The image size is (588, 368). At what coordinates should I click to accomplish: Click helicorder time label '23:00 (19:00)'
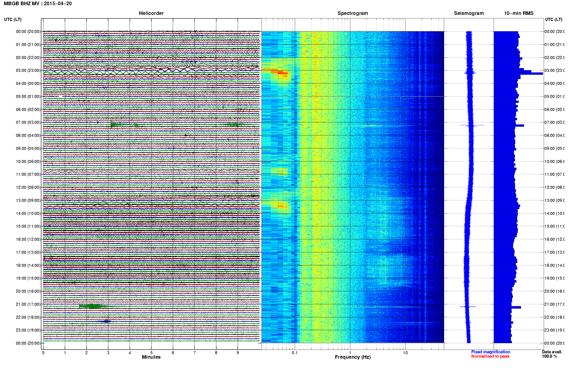[28, 330]
